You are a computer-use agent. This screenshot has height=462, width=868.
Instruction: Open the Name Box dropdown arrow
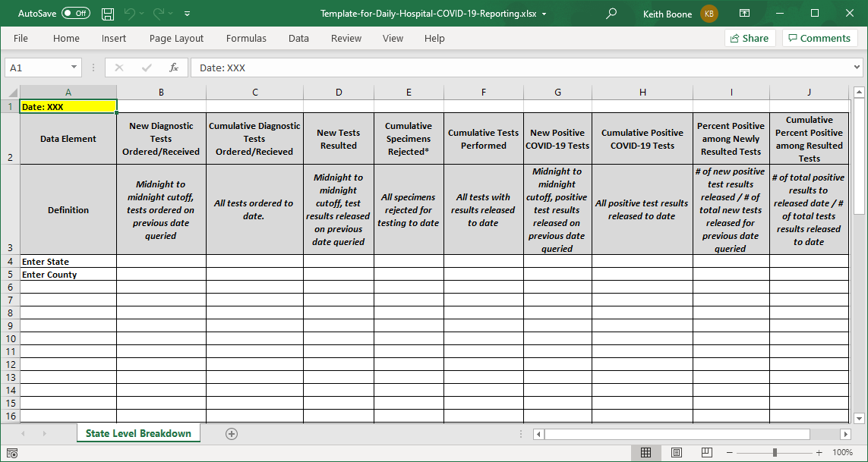74,68
